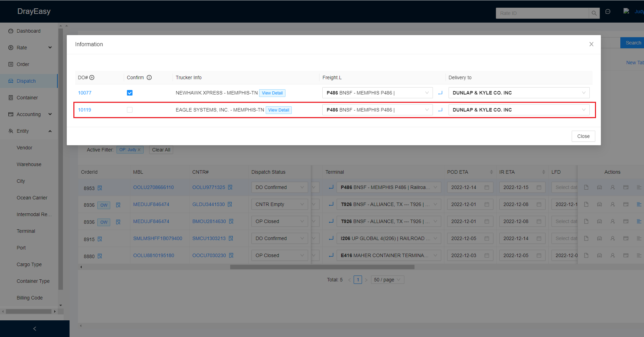Uncheck the Confirm checkbox for DO 10077
Image resolution: width=644 pixels, height=337 pixels.
130,93
